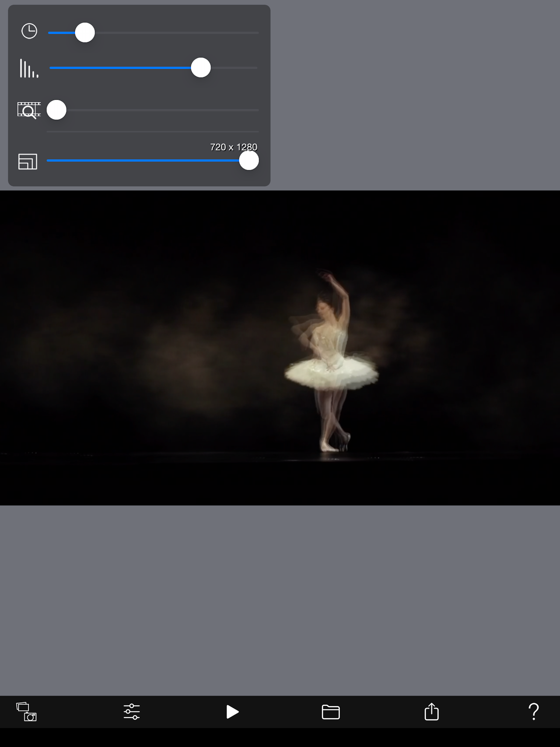The height and width of the screenshot is (747, 560).
Task: Tap the share export icon
Action: pyautogui.click(x=431, y=711)
